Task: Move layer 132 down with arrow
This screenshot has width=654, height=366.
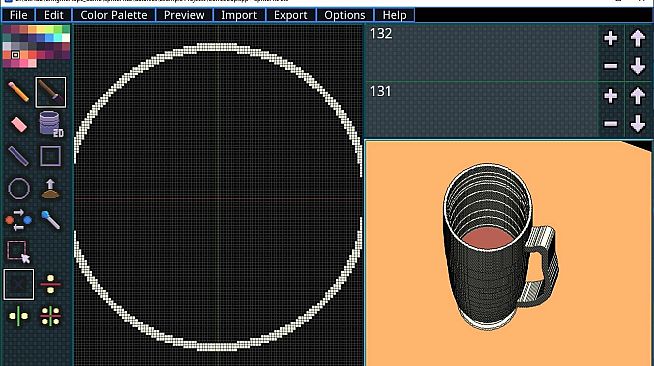Action: (x=638, y=66)
